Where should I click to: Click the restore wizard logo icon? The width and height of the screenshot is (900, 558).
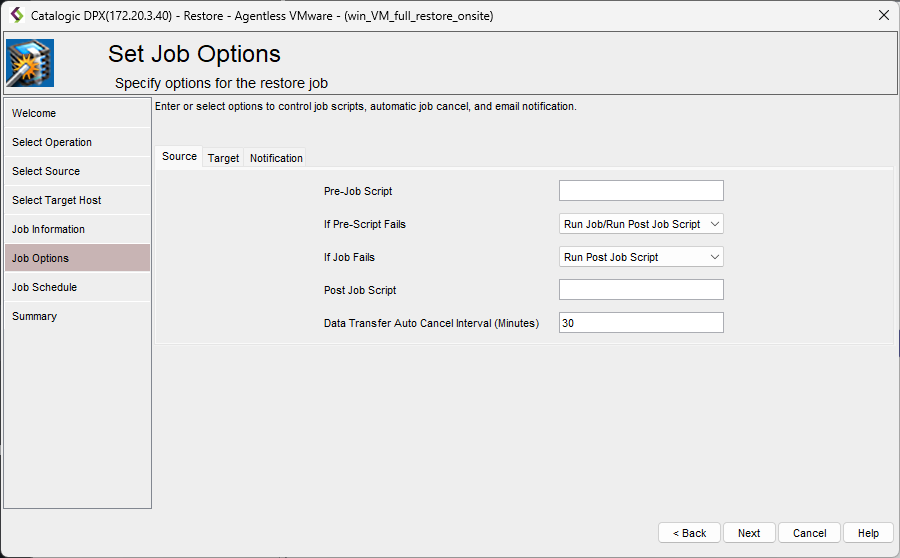30,64
